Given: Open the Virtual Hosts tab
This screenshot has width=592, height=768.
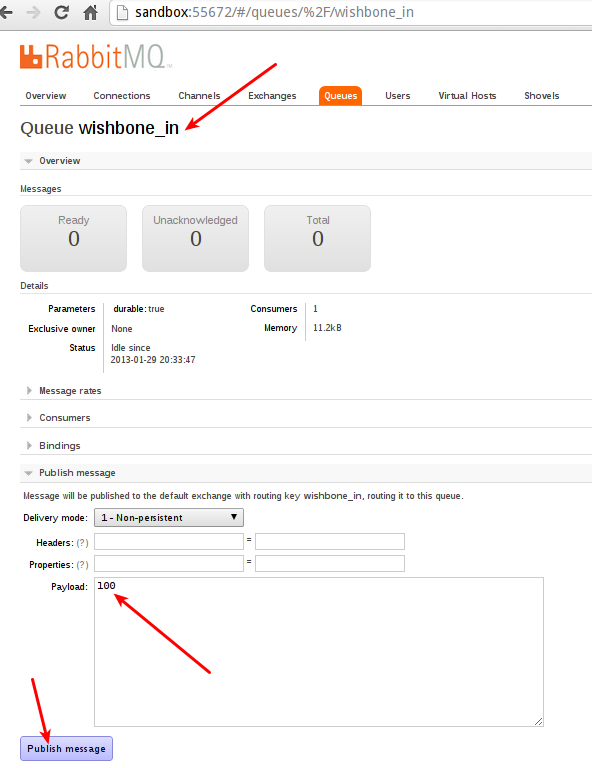Looking at the screenshot, I should (x=467, y=96).
